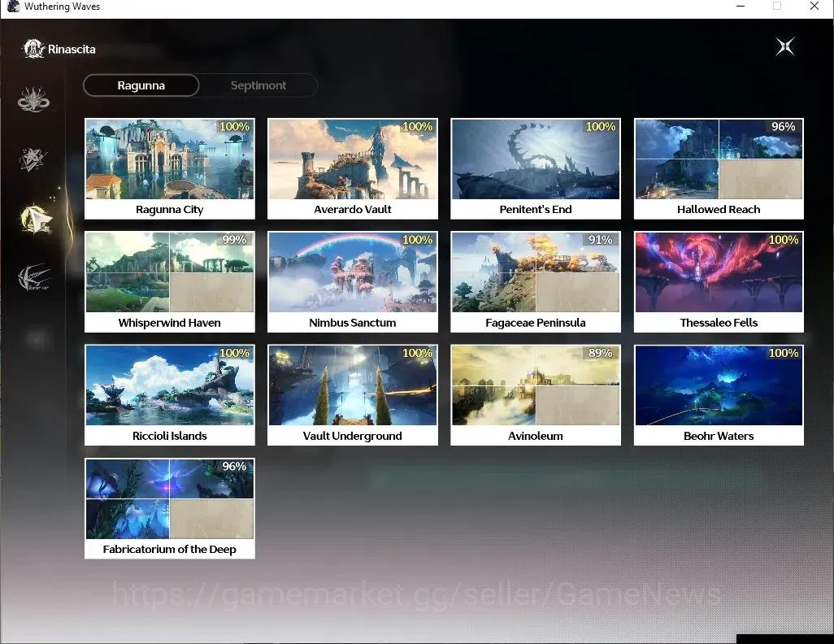Switch to the Ragunna tab
Screen dimensions: 834x644
pyautogui.click(x=141, y=85)
